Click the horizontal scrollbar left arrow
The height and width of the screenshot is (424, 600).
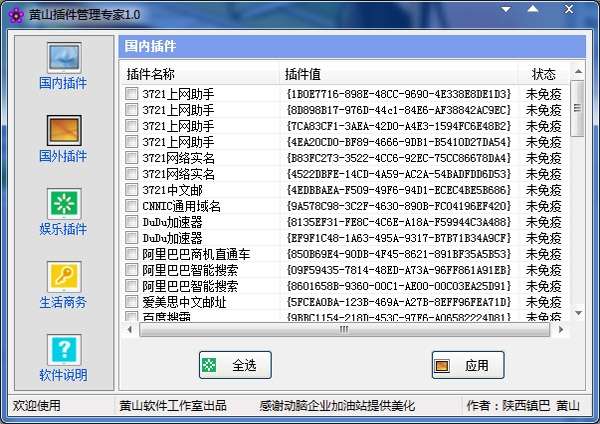[x=130, y=329]
